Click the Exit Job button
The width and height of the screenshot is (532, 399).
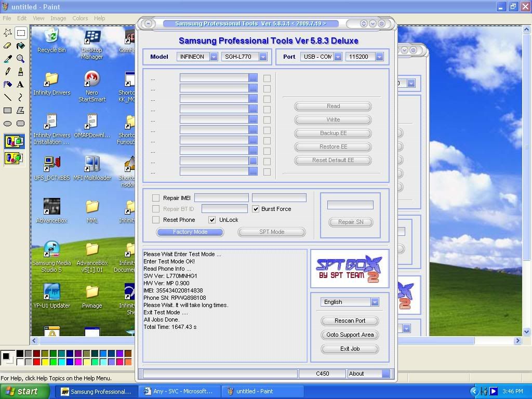350,349
